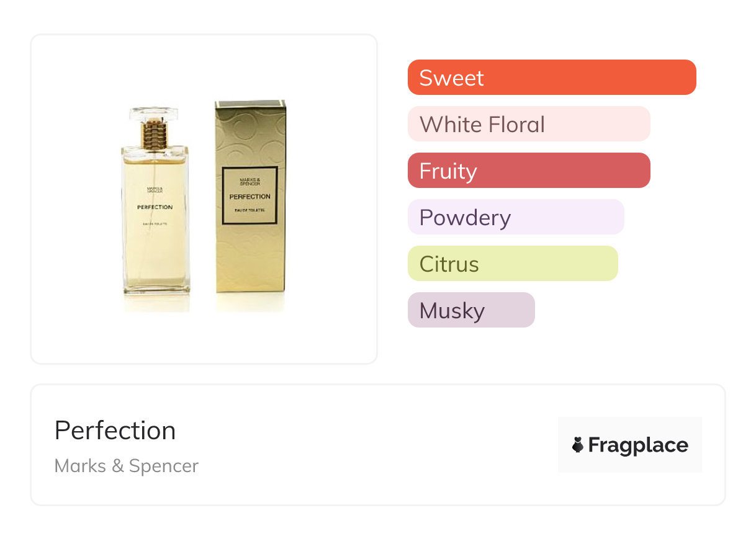Select the Musky accord bar
The height and width of the screenshot is (536, 756).
click(471, 310)
